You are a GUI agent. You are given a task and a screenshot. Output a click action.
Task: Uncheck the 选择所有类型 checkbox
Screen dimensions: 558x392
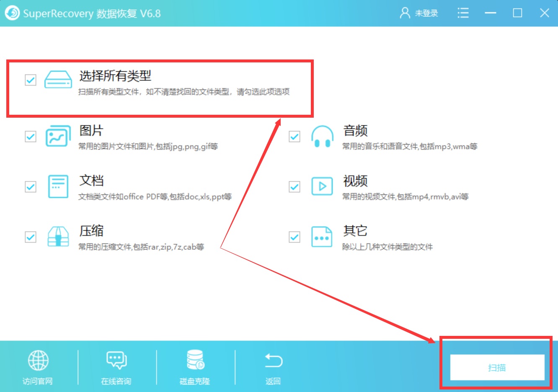tap(30, 80)
